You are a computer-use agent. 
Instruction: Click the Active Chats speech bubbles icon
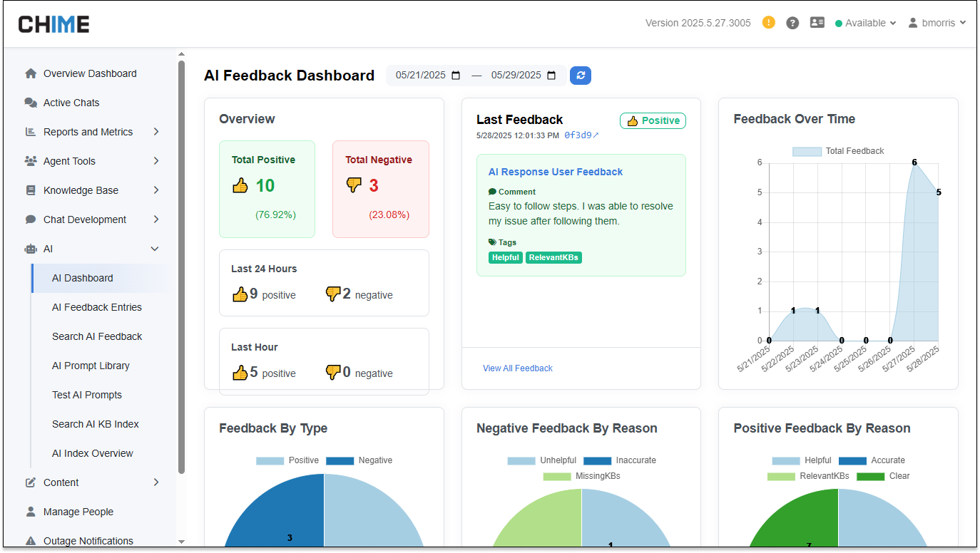click(31, 103)
